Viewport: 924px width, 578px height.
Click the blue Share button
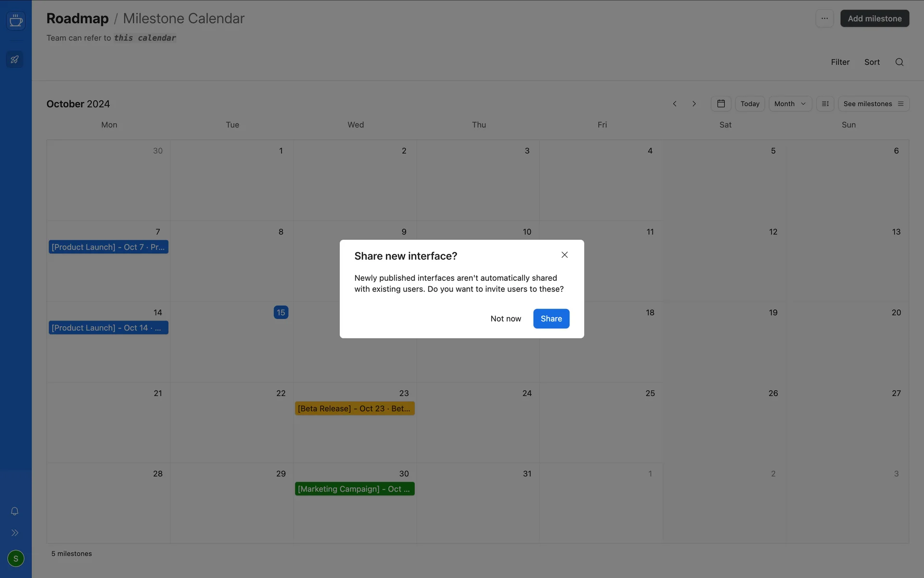point(551,319)
